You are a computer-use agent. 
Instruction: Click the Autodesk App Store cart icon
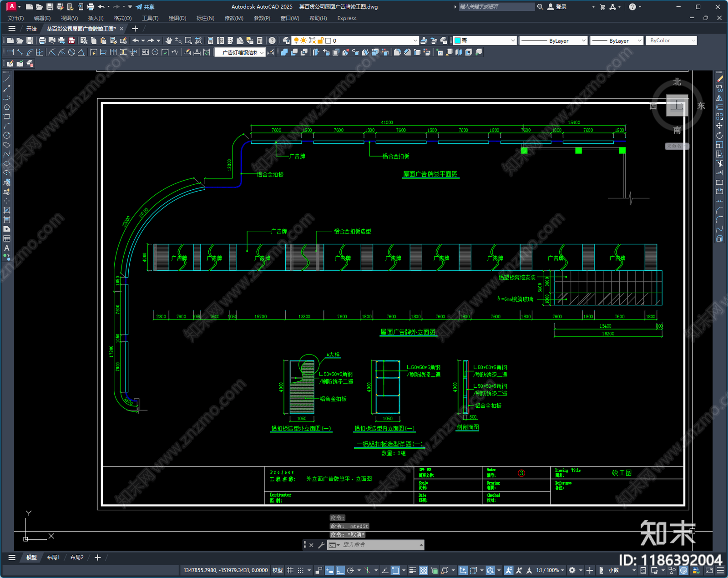point(602,7)
